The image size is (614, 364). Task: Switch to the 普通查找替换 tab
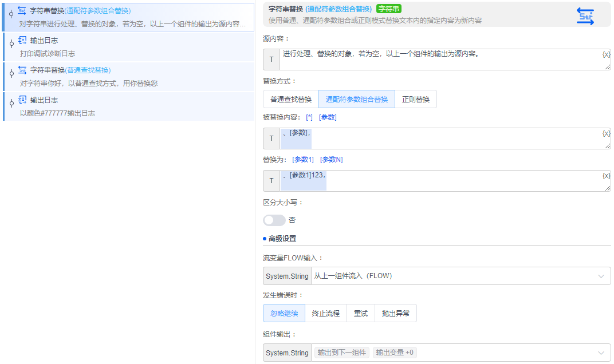290,98
